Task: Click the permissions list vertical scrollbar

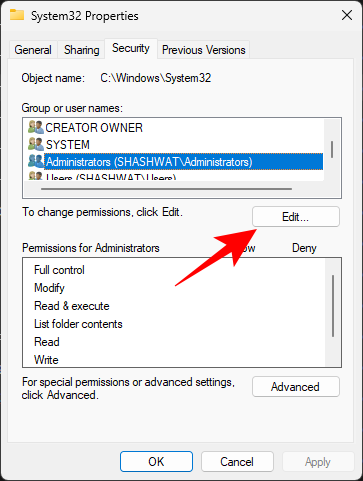Action: (333, 306)
